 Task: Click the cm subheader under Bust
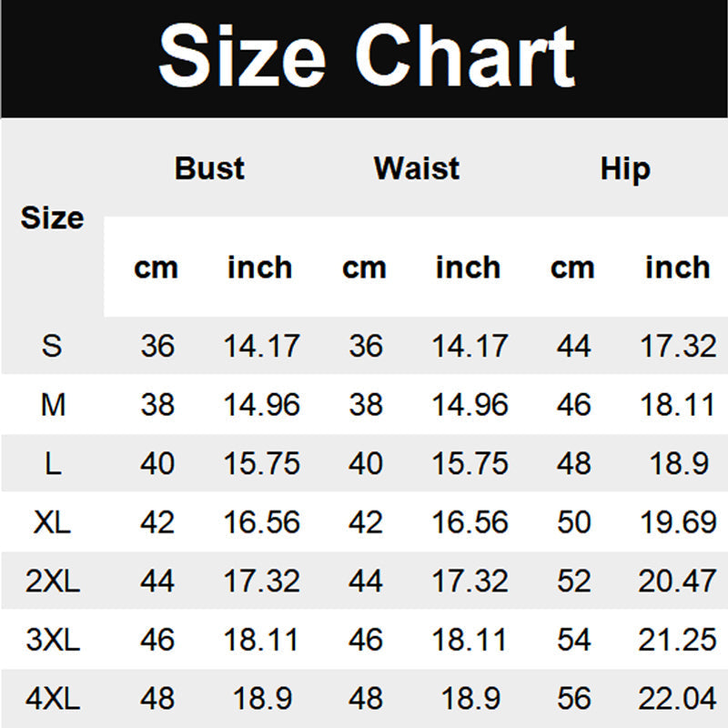click(x=156, y=268)
